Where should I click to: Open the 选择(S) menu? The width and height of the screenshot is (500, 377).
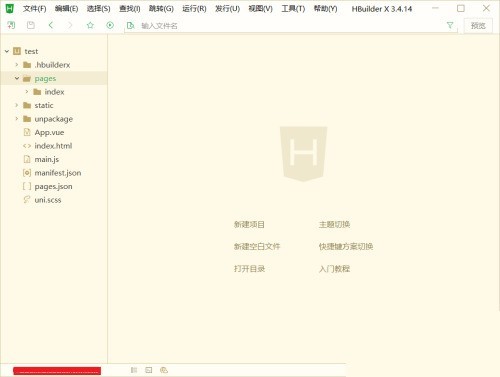click(x=98, y=9)
